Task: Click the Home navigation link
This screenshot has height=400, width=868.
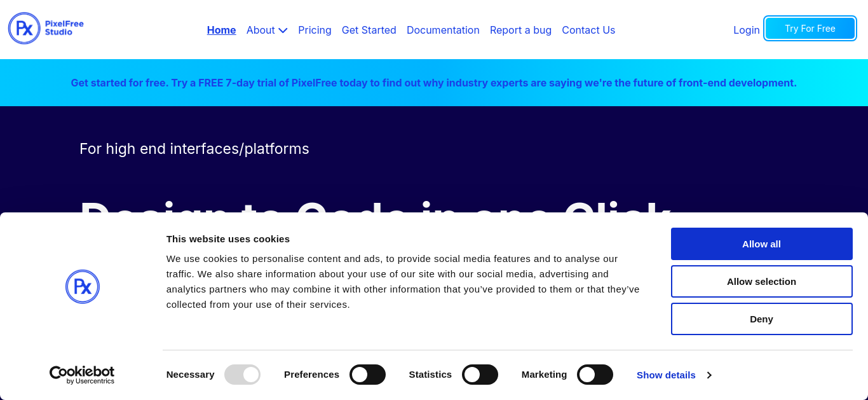Action: (x=221, y=30)
